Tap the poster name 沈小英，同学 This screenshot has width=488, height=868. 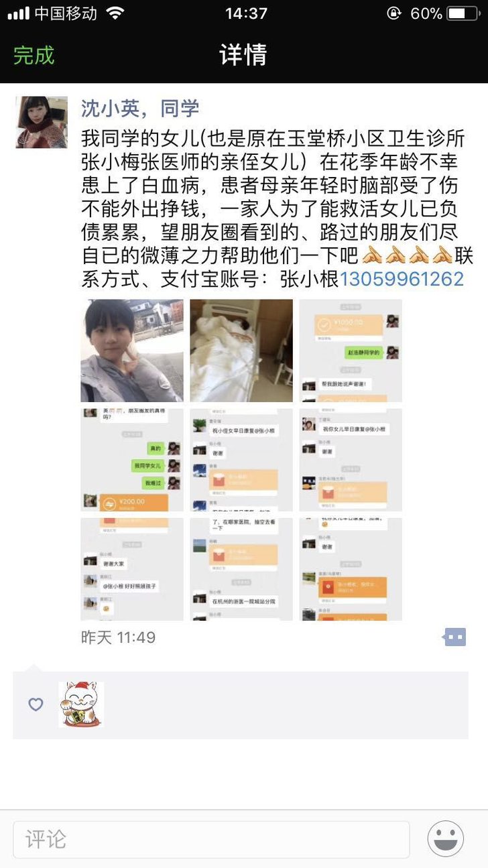140,108
